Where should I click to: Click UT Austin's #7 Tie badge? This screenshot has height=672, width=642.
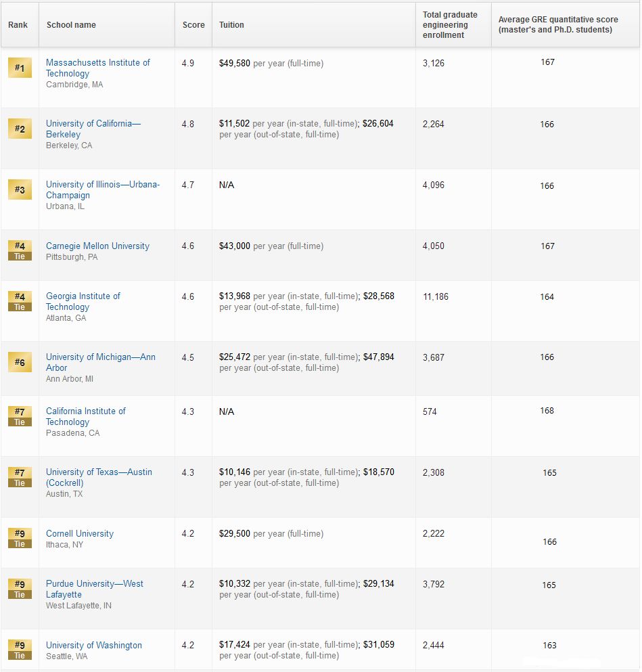20,477
